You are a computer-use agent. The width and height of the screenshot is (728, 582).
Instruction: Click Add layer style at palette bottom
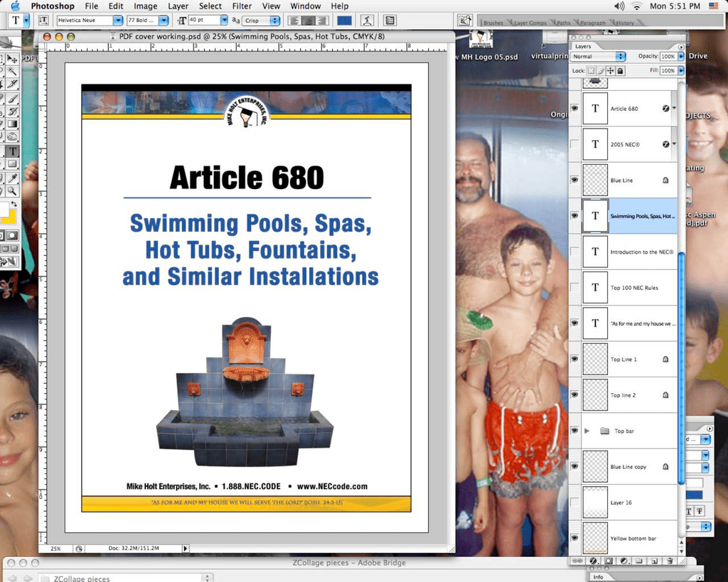(593, 561)
